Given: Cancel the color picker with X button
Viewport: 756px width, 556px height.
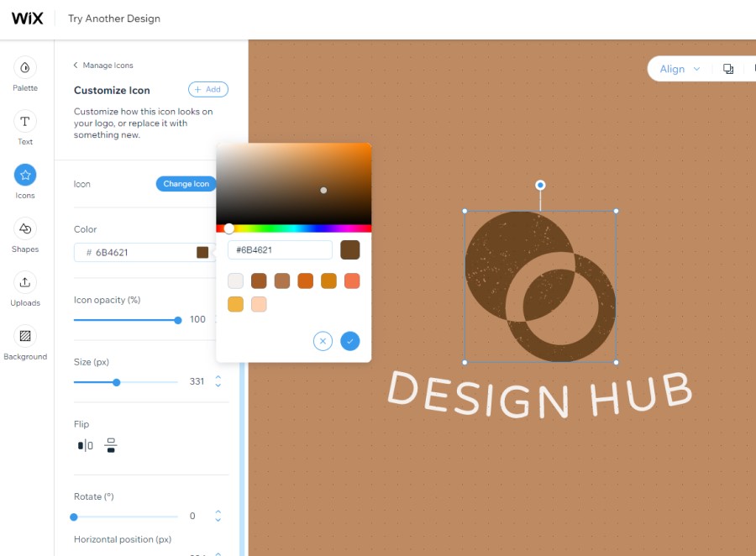Looking at the screenshot, I should tap(323, 341).
